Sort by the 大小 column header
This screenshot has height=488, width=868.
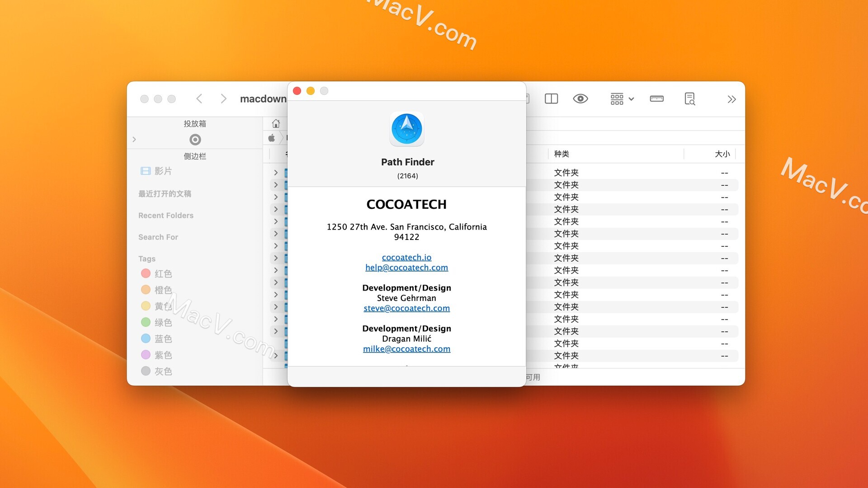coord(722,154)
